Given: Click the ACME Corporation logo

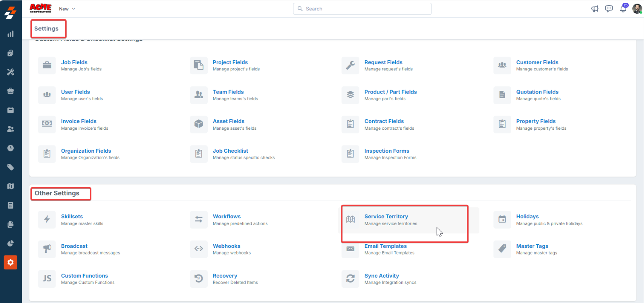Looking at the screenshot, I should 41,8.
